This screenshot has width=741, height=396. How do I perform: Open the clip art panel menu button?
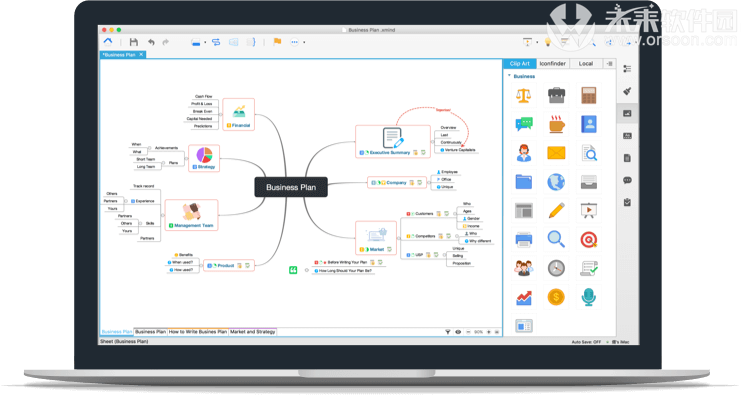pyautogui.click(x=609, y=63)
